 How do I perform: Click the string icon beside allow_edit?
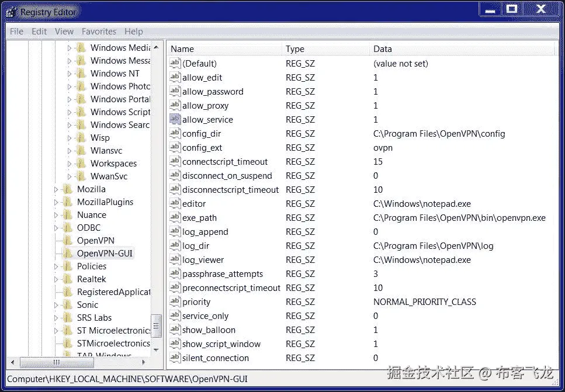[175, 77]
